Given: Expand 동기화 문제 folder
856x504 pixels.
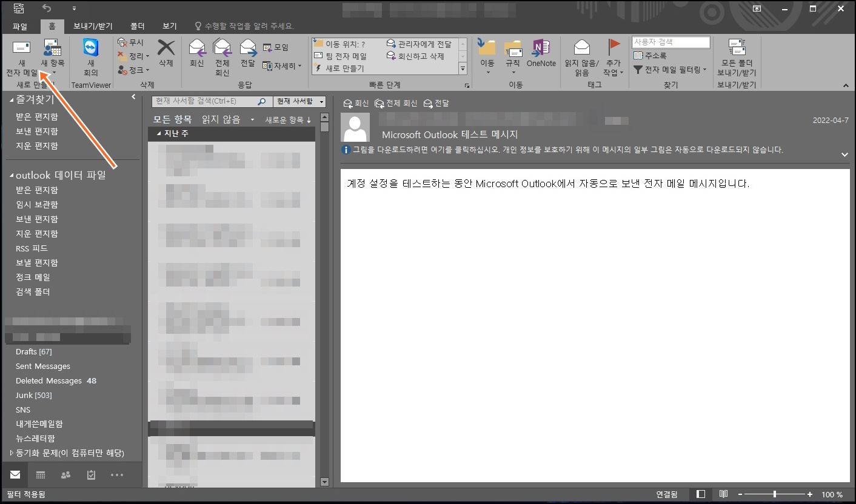Looking at the screenshot, I should tap(11, 453).
